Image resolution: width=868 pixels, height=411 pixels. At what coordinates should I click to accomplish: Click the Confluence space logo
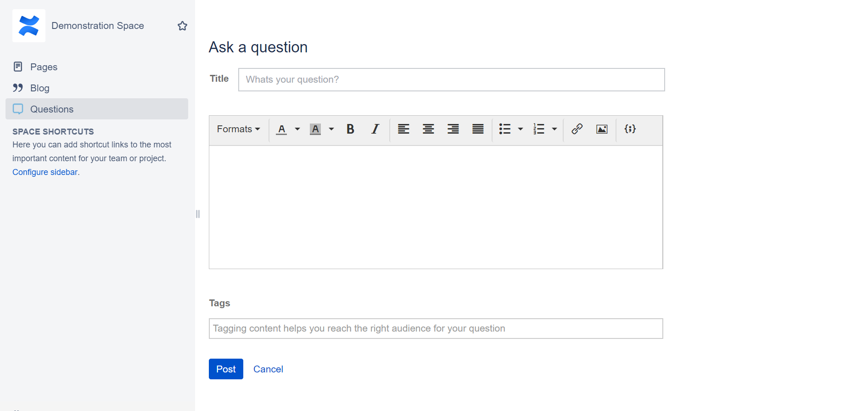tap(29, 26)
